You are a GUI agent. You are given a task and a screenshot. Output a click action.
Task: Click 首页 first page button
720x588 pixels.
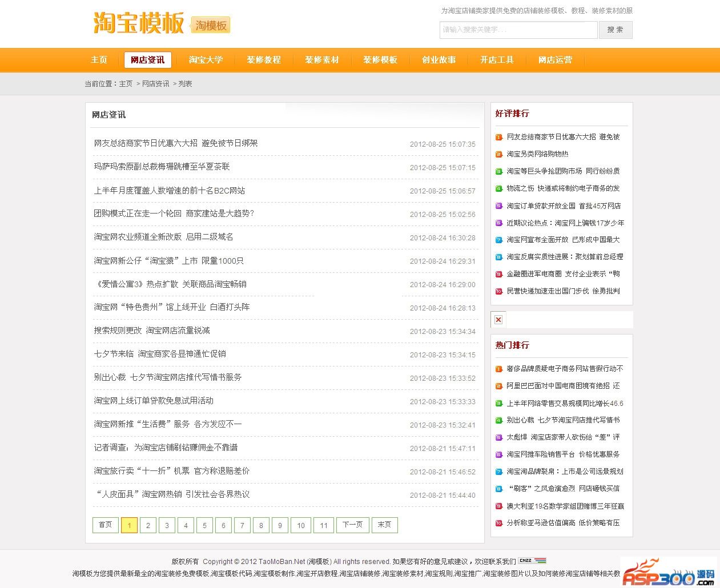(x=106, y=525)
